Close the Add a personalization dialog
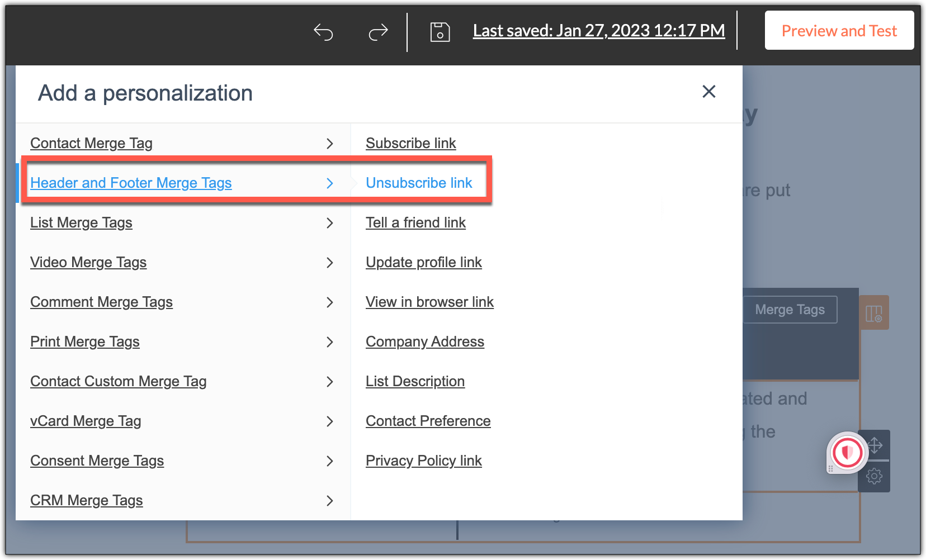 click(709, 92)
